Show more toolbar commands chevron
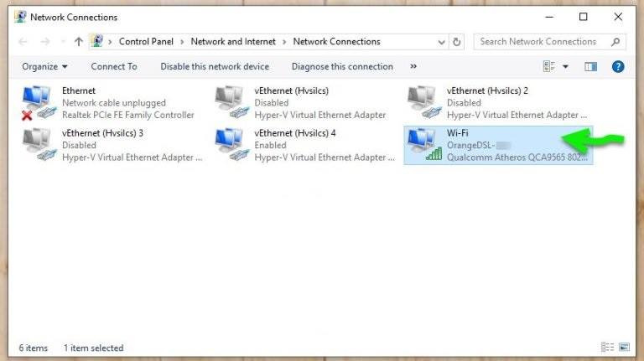Viewport: 644px width, 361px height. tap(413, 66)
